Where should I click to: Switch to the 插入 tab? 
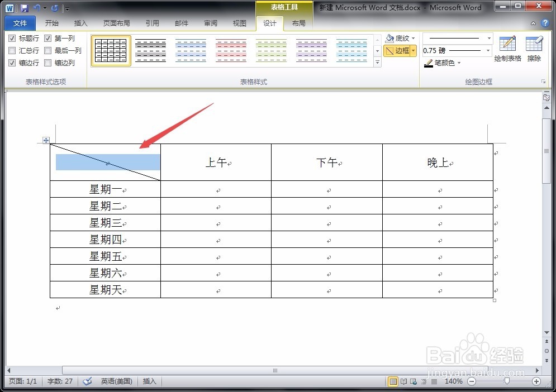(x=80, y=23)
